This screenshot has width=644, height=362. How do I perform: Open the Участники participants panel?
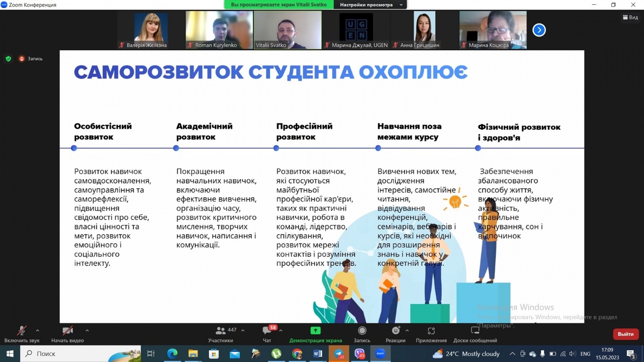pos(221,334)
